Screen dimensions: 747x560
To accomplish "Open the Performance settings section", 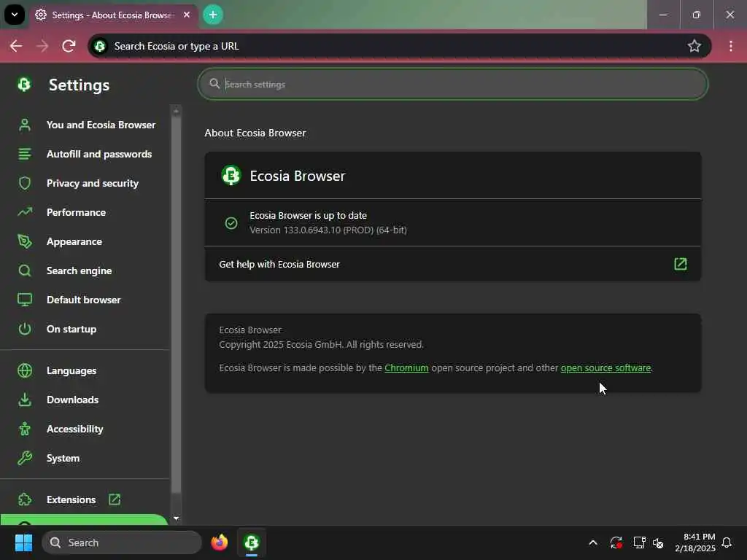I will (x=76, y=212).
